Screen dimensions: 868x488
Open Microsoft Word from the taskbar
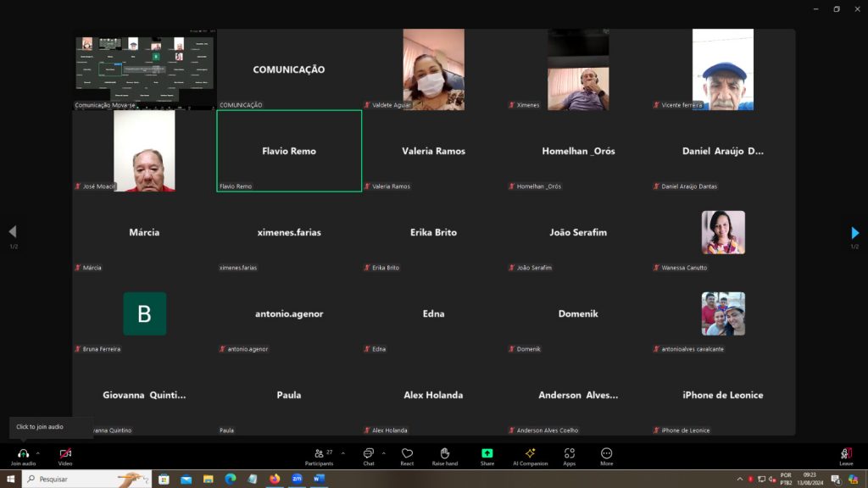point(319,479)
